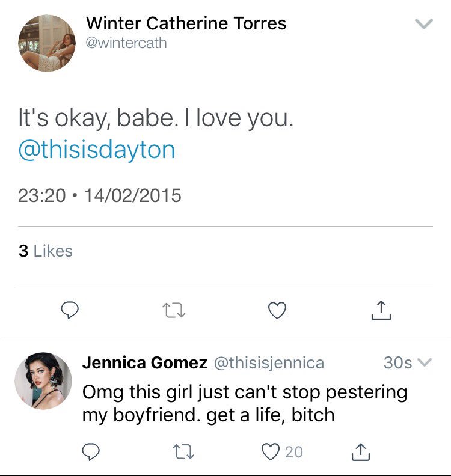
Task: Open the main tweet options chevron
Action: 424,24
